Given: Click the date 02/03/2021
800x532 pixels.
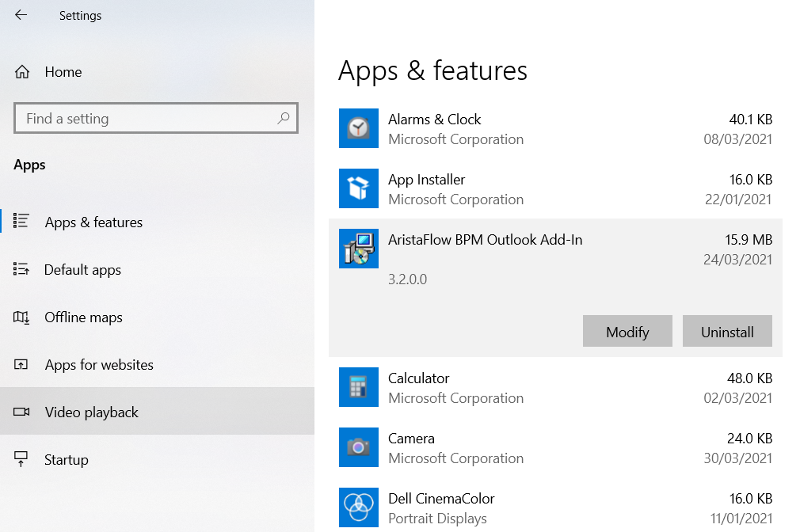Looking at the screenshot, I should pyautogui.click(x=737, y=398).
